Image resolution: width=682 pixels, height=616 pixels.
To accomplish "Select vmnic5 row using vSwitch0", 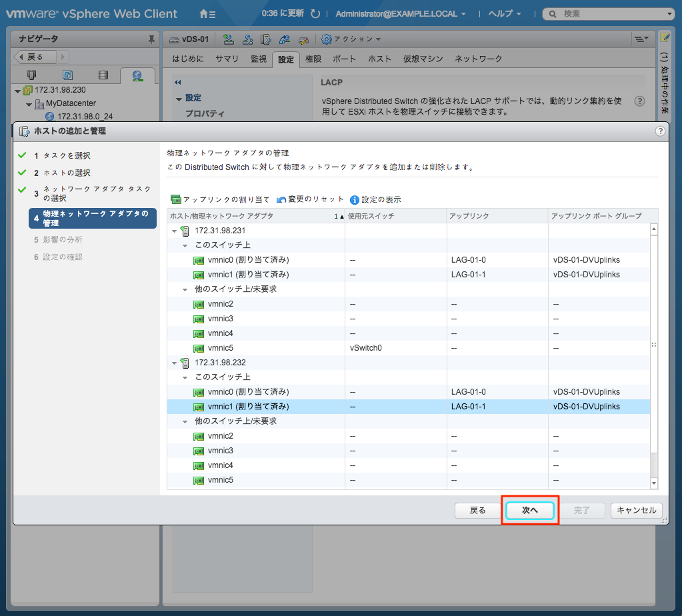I will click(x=409, y=348).
